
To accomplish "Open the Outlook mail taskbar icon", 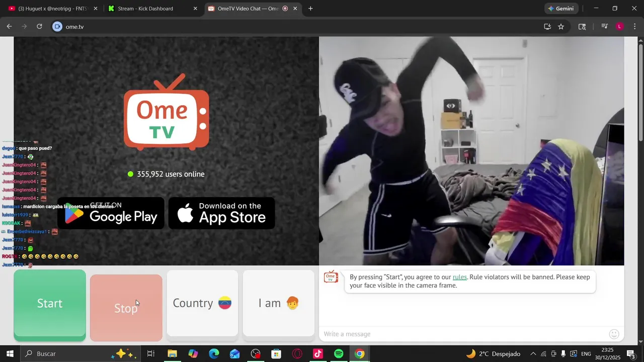I will click(234, 353).
